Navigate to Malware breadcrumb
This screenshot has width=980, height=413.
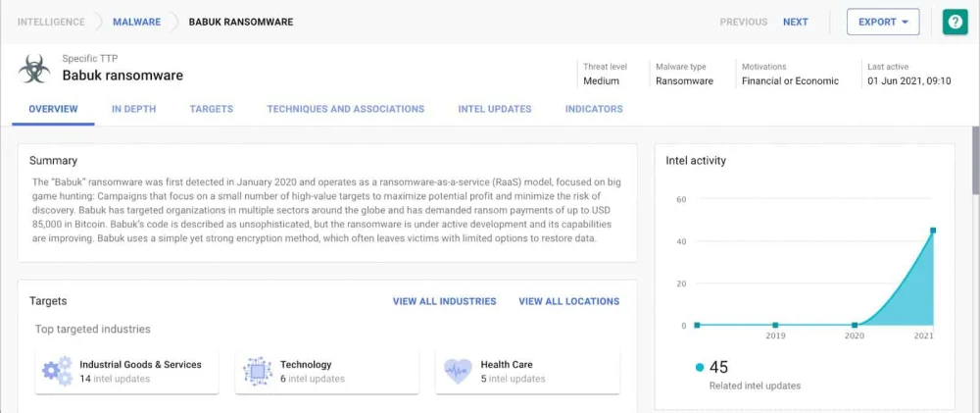pyautogui.click(x=137, y=22)
